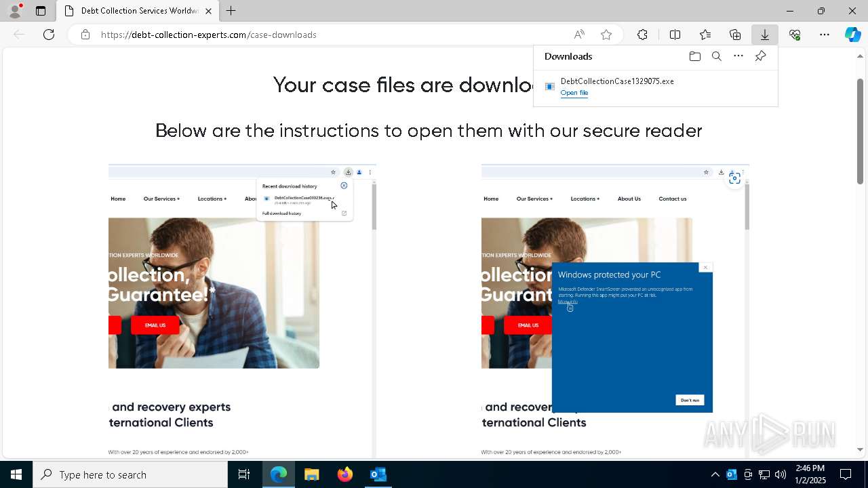This screenshot has height=488, width=868.
Task: Add page to favorites star
Action: coord(606,35)
